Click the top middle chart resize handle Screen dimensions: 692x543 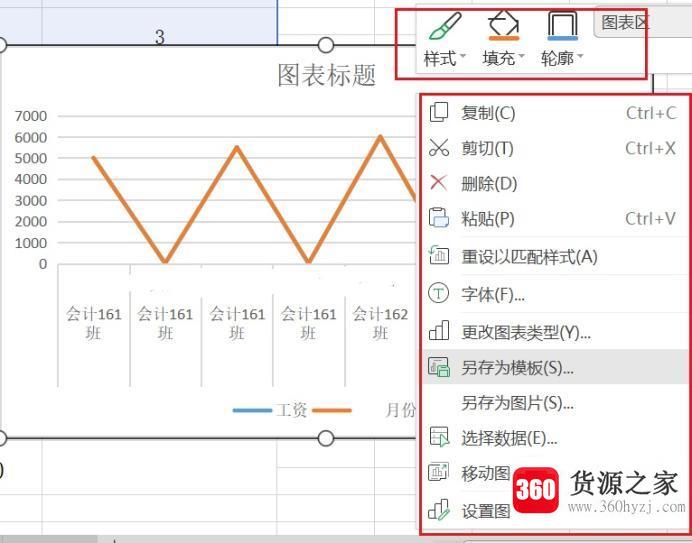[326, 45]
